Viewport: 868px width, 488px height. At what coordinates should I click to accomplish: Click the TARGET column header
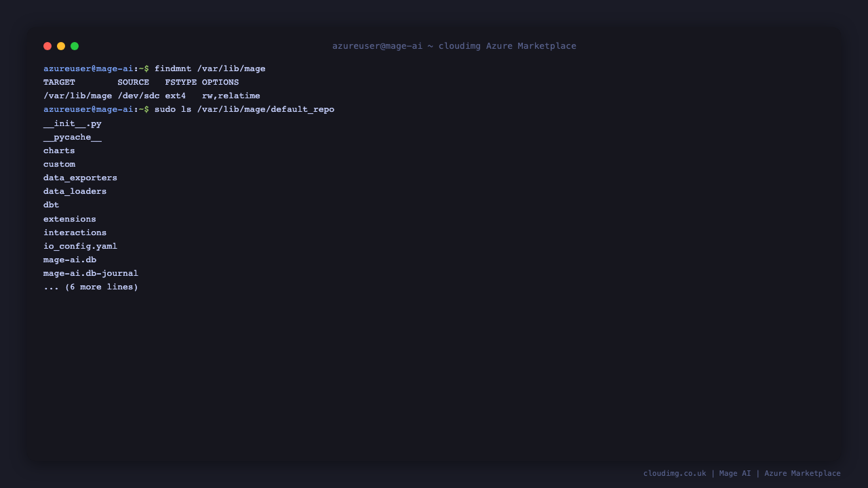tap(60, 82)
